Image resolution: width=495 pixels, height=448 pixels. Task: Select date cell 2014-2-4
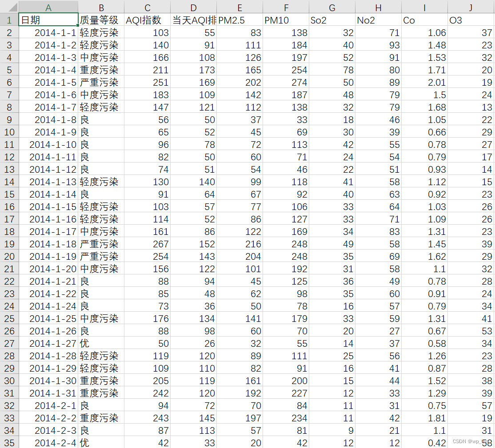48,443
